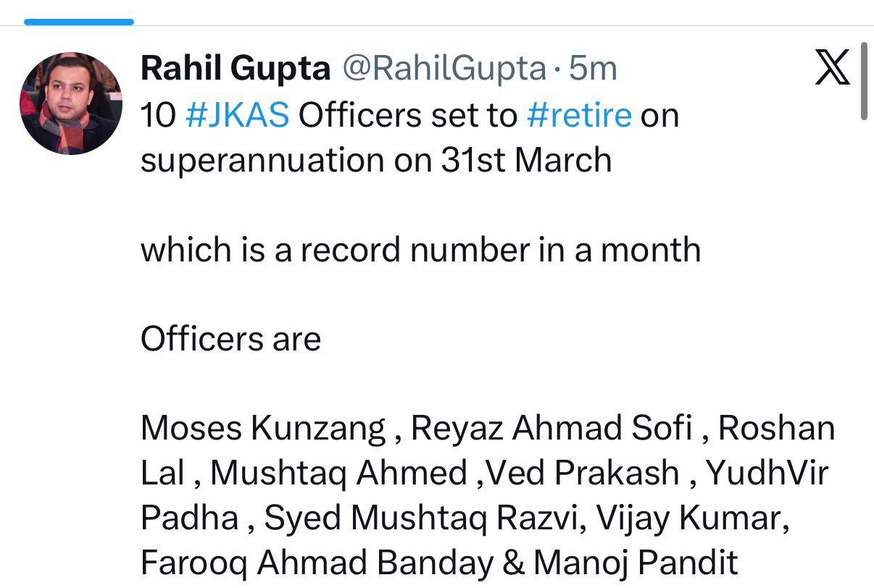Follow the #retire hashtag link

(580, 116)
